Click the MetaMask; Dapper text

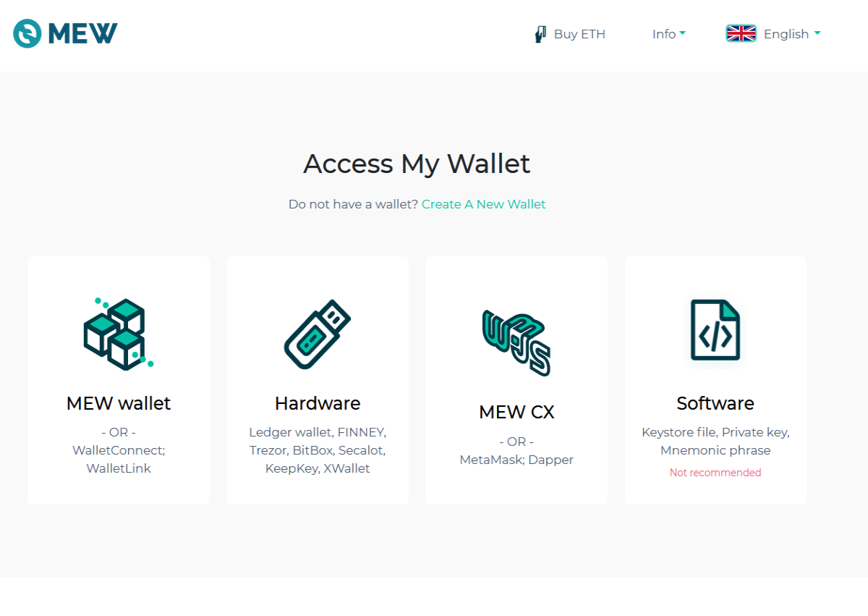516,460
